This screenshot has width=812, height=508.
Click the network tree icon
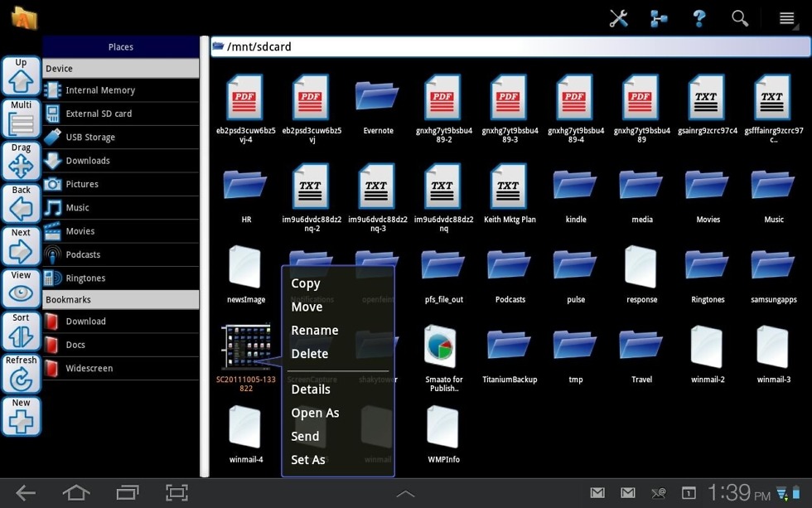click(x=659, y=18)
